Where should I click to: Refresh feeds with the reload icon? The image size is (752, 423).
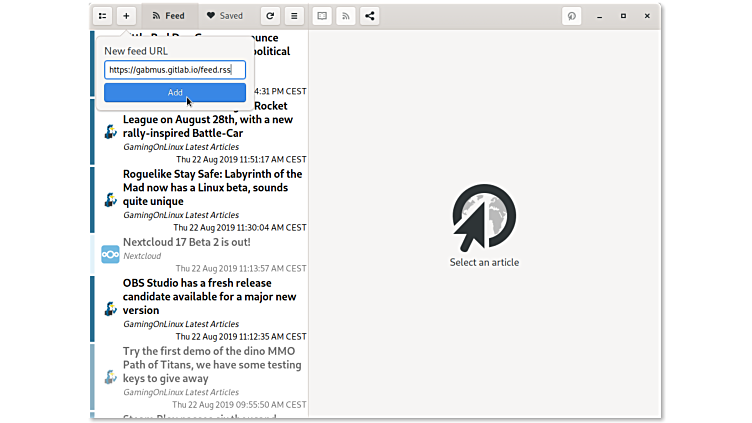tap(269, 16)
